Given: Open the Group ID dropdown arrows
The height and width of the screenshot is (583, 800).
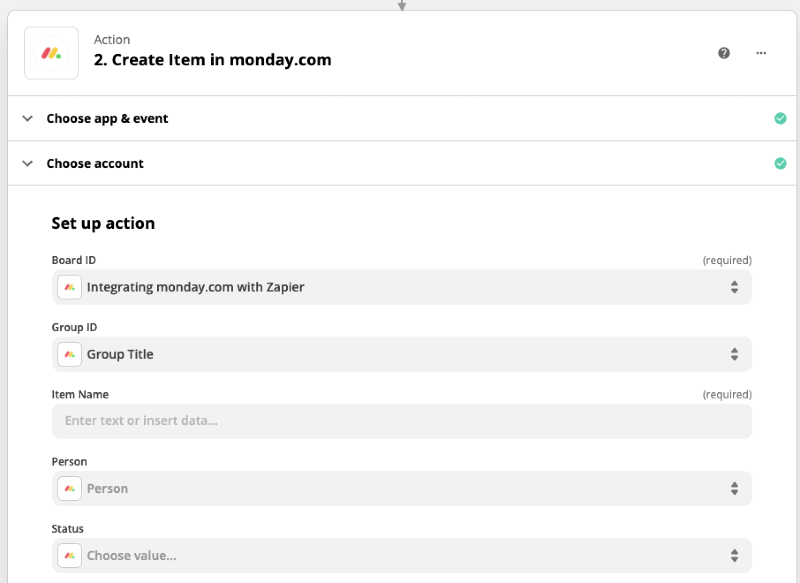Looking at the screenshot, I should tap(734, 354).
